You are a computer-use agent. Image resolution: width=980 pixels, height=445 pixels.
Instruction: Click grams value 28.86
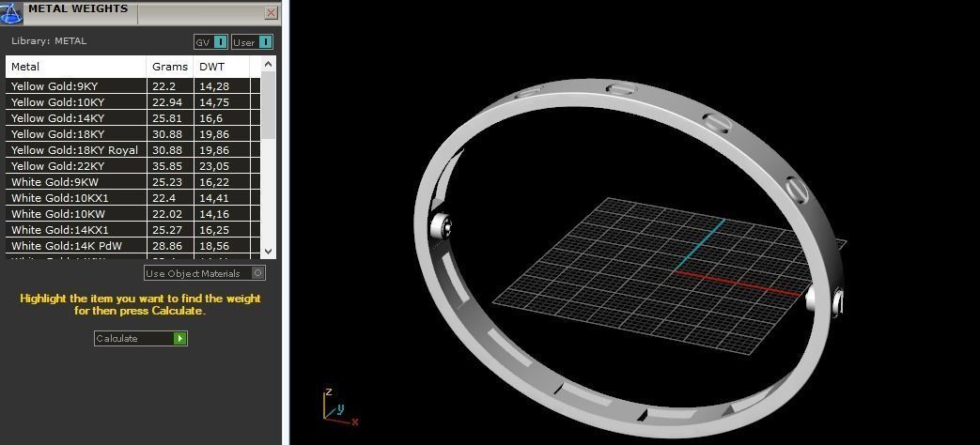(166, 246)
